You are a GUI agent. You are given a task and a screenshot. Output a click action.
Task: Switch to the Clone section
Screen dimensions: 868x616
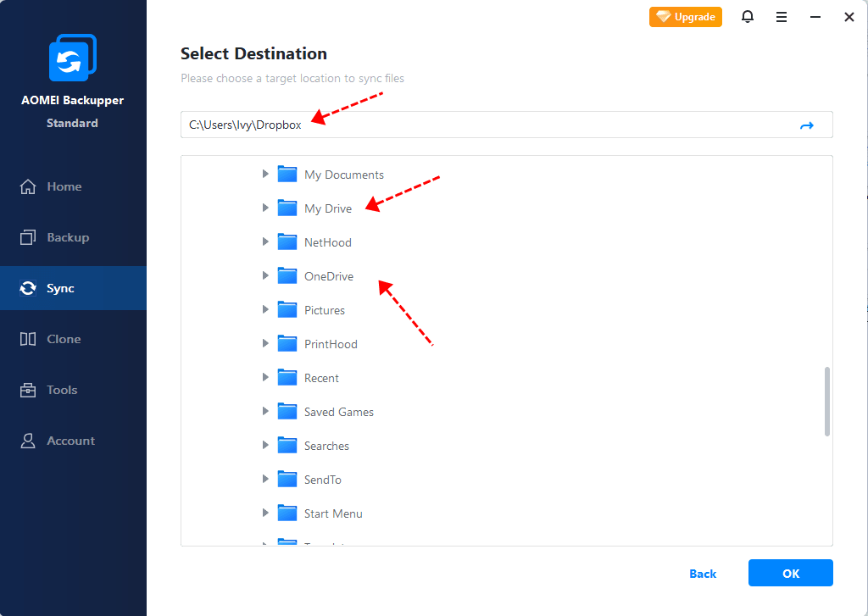(64, 339)
